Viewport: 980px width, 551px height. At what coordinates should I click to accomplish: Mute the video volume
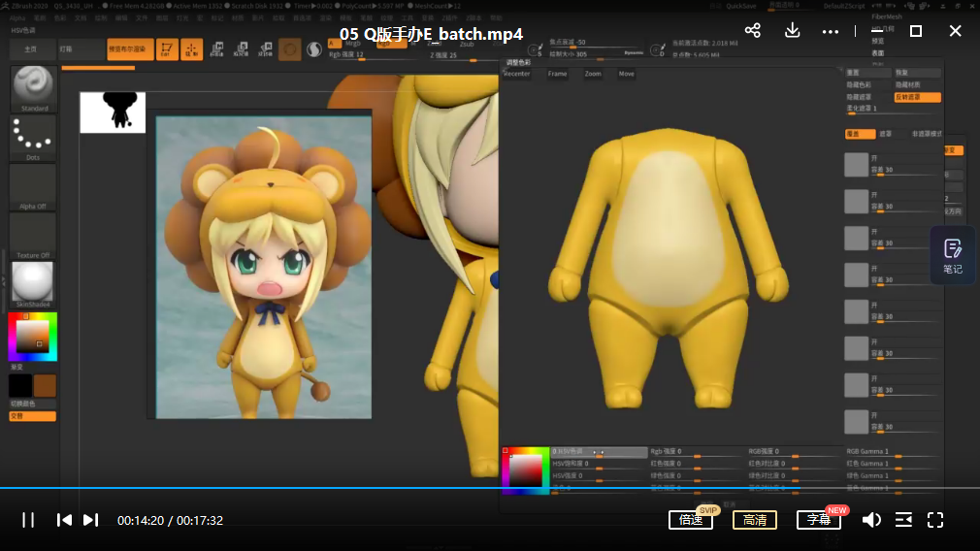tap(871, 520)
